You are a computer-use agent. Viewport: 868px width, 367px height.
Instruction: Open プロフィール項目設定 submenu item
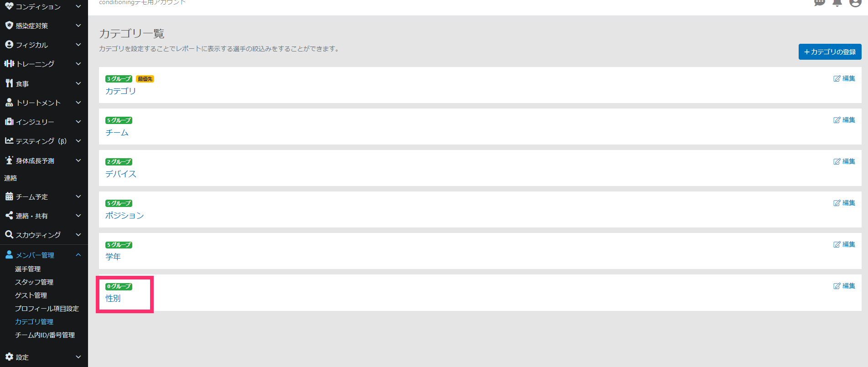47,309
